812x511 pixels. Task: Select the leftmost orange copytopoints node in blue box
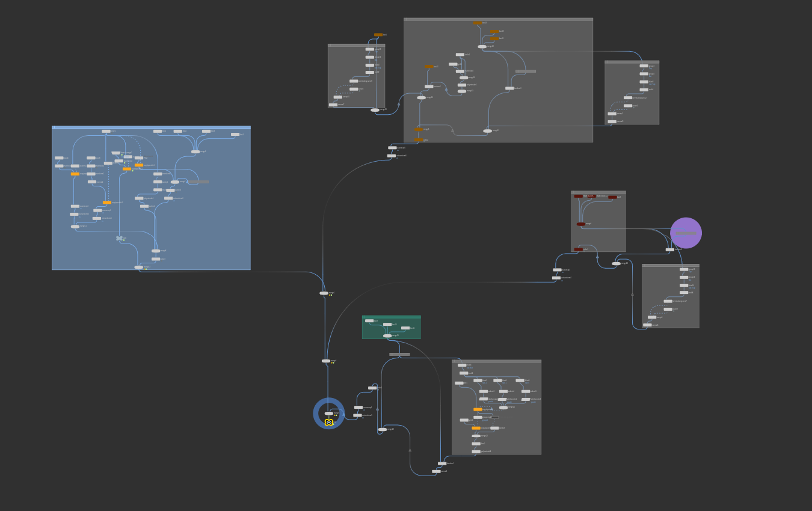(x=75, y=174)
